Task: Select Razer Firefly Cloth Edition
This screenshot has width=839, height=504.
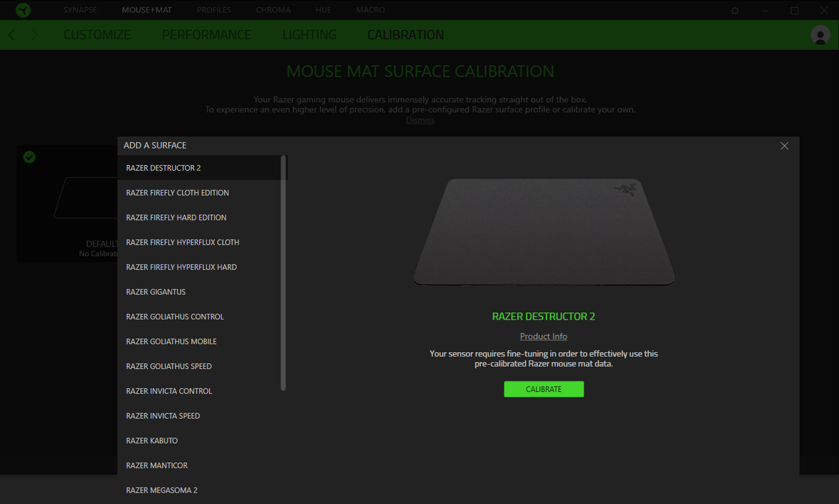Action: tap(199, 192)
